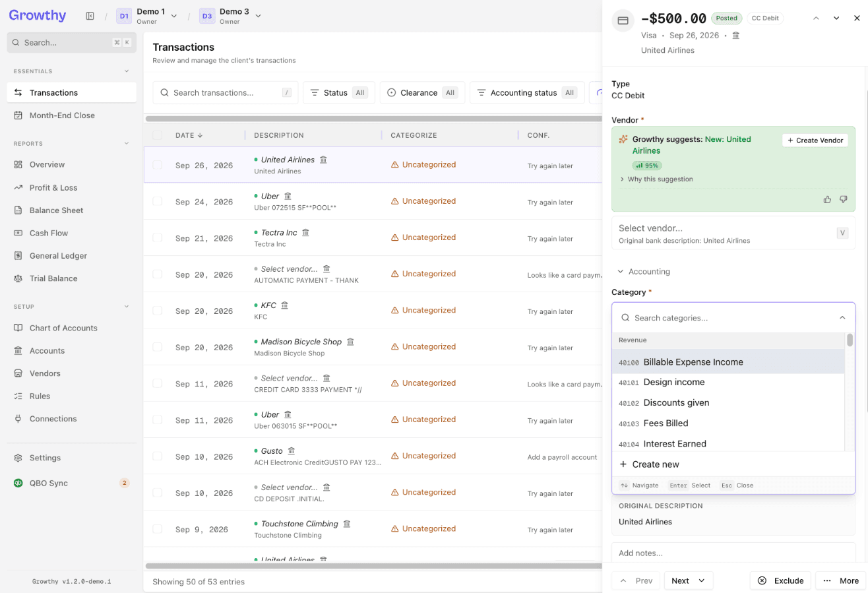Click bank icon next to Tectra Inc
The image size is (868, 593).
(x=305, y=233)
